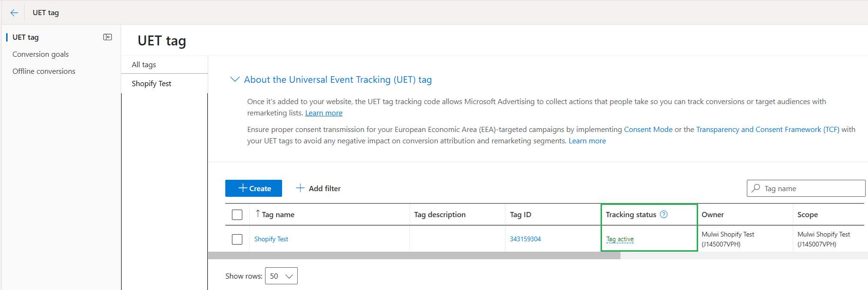Click the Tag active status

(620, 239)
